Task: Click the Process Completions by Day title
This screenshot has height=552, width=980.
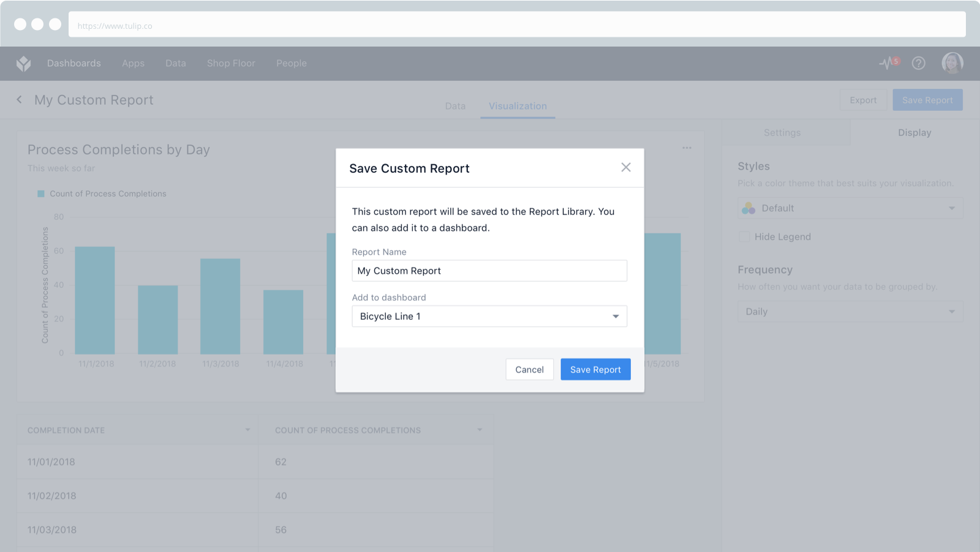Action: point(119,149)
